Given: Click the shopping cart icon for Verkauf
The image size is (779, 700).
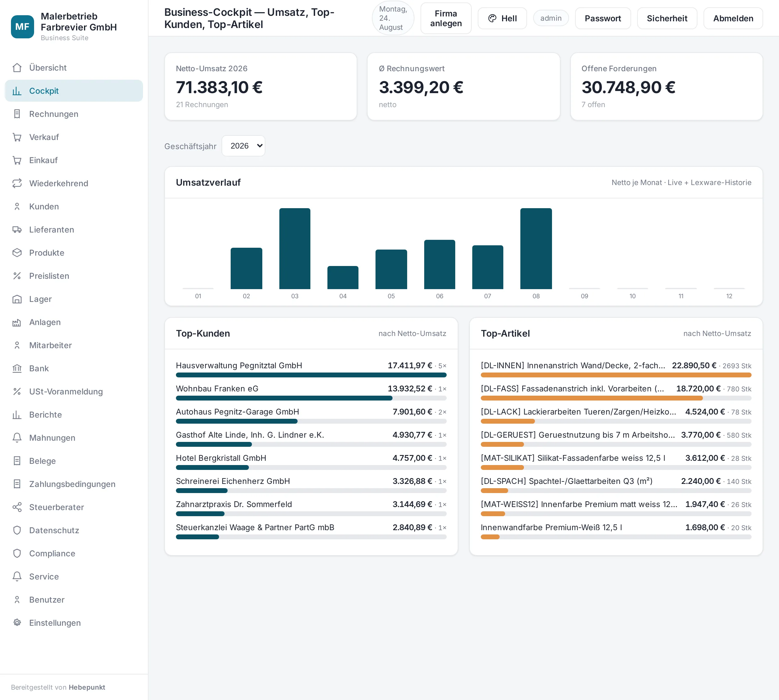Looking at the screenshot, I should (17, 137).
